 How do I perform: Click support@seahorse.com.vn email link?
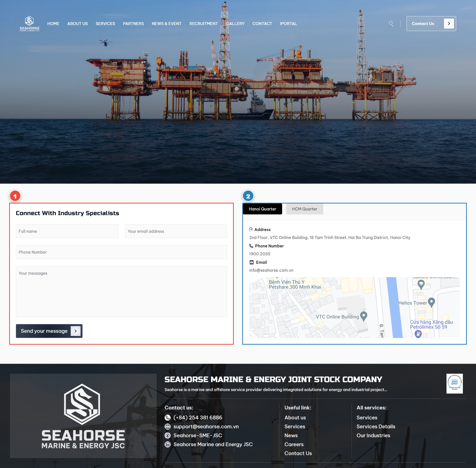click(206, 427)
